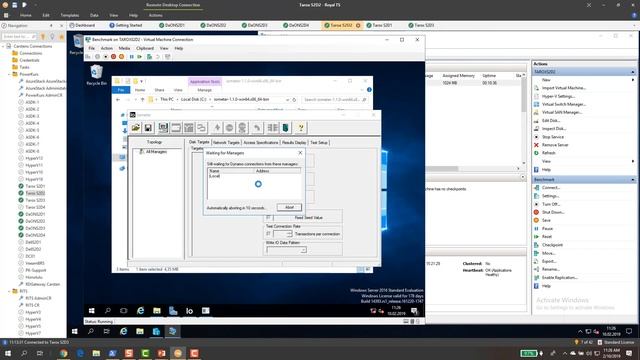
Task: Select All Managers in Iometer topology
Action: pos(156,151)
